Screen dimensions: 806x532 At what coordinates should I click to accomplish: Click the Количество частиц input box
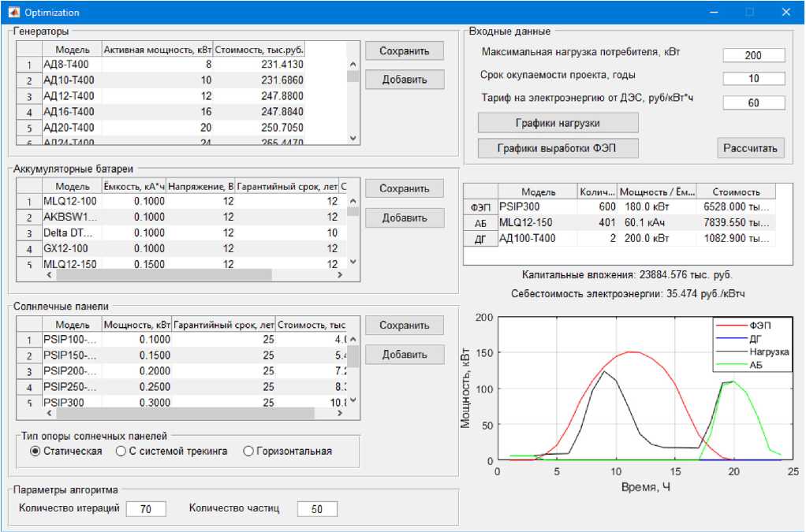pyautogui.click(x=317, y=509)
